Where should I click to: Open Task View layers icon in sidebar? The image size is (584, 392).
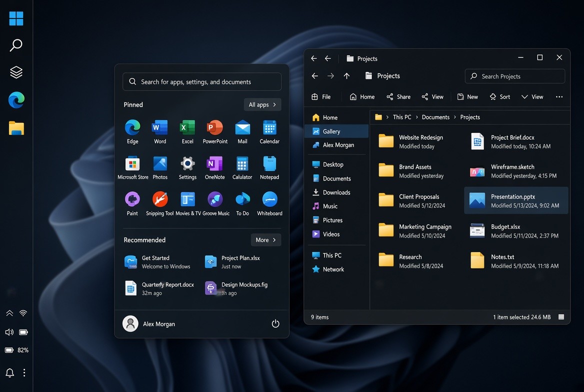[x=16, y=72]
